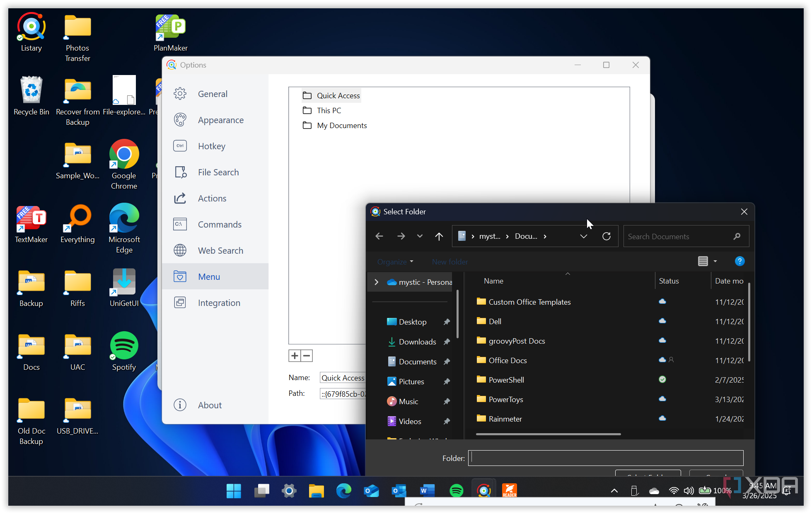812x514 pixels.
Task: Open view options dropdown arrow
Action: pyautogui.click(x=715, y=261)
